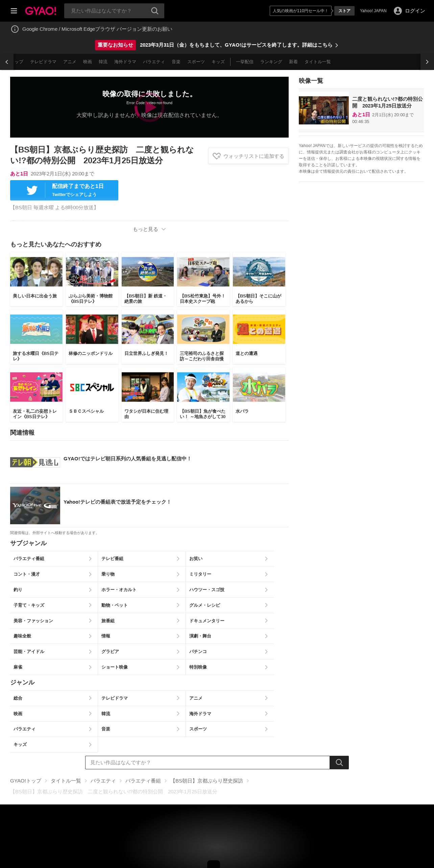Open 日本史スクープ砲 thumbnail

(x=203, y=272)
